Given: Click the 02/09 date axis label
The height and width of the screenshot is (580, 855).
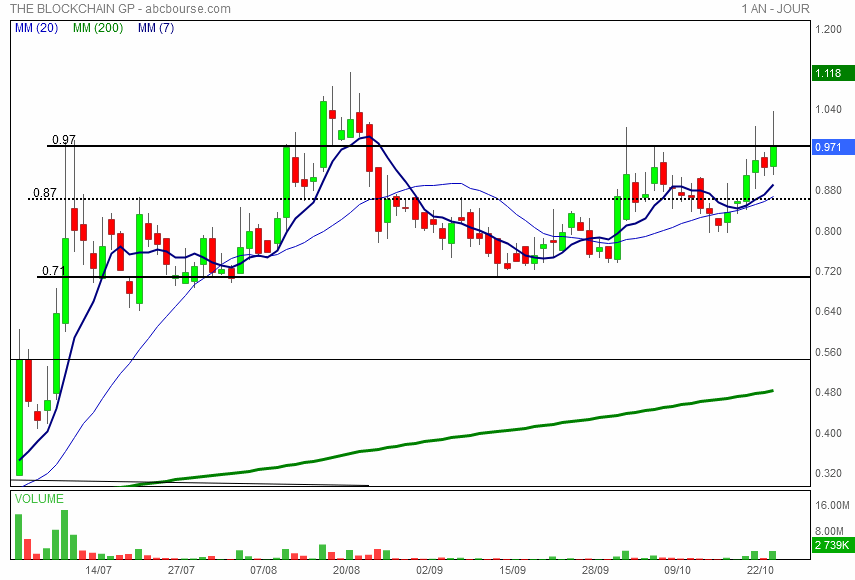Looking at the screenshot, I should tap(429, 570).
